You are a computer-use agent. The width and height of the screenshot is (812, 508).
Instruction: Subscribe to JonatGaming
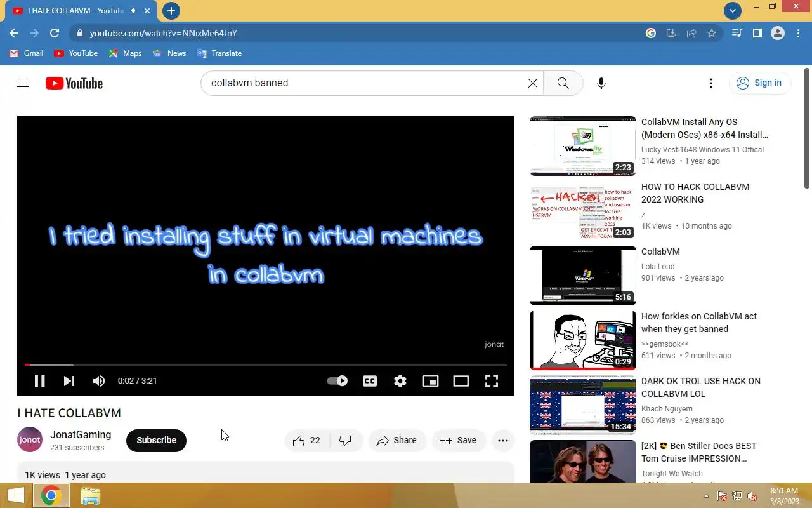click(156, 441)
